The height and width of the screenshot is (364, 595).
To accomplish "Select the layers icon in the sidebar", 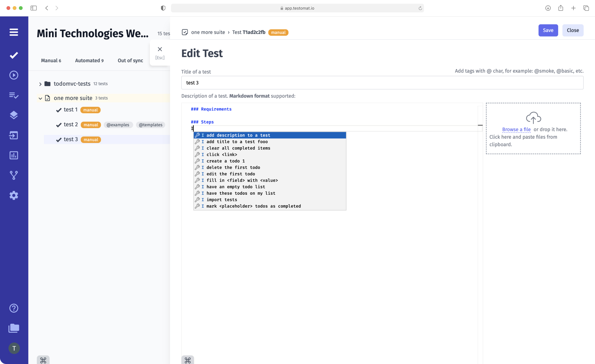I will tap(14, 115).
